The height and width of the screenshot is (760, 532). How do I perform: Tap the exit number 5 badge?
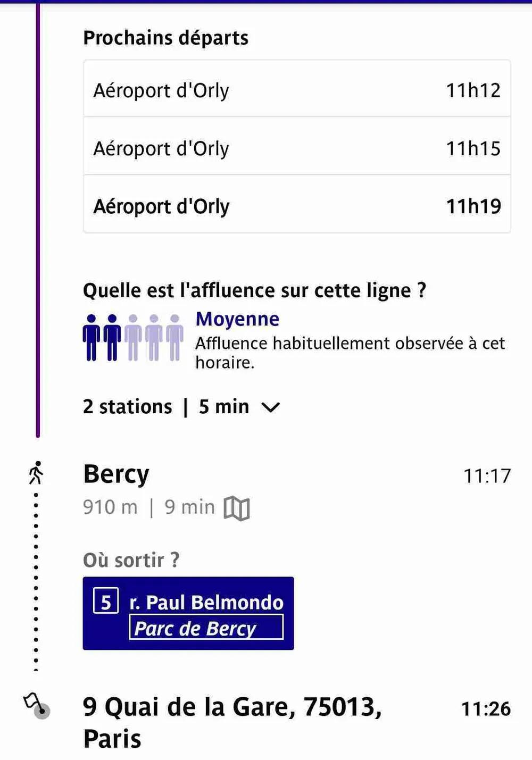106,602
